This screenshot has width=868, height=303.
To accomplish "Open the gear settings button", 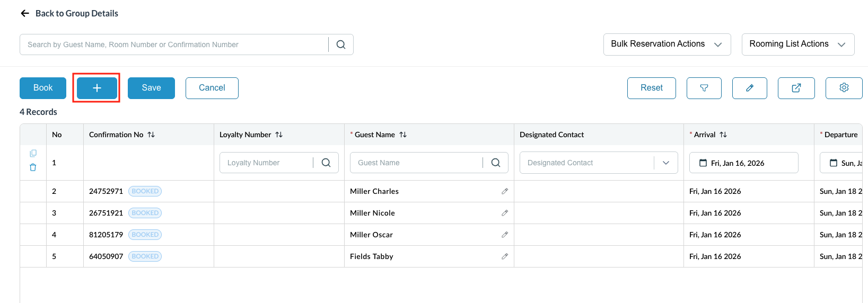I will [x=844, y=88].
